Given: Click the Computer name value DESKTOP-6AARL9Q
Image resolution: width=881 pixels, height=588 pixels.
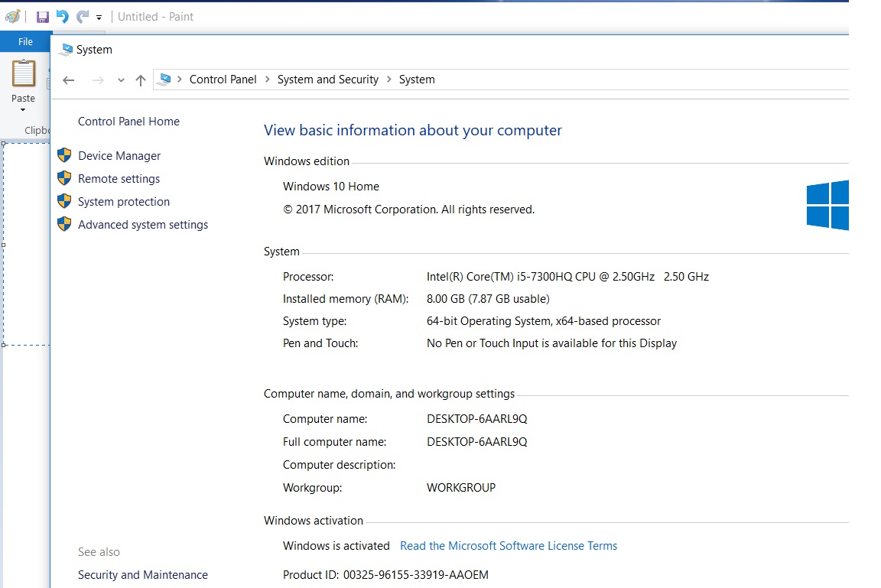Looking at the screenshot, I should (x=477, y=419).
